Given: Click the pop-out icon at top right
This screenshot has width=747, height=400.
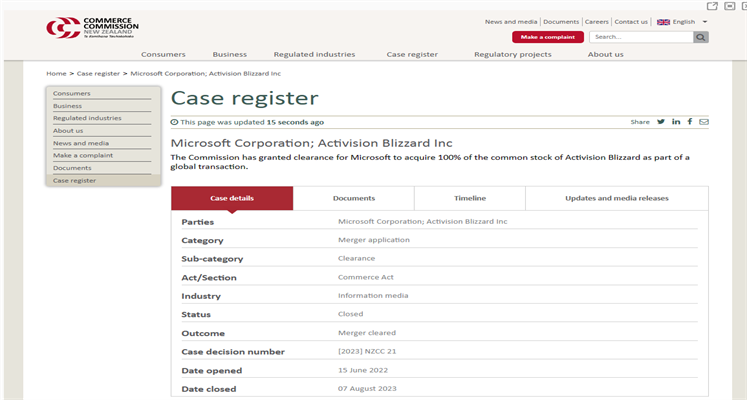Looking at the screenshot, I should 712,6.
